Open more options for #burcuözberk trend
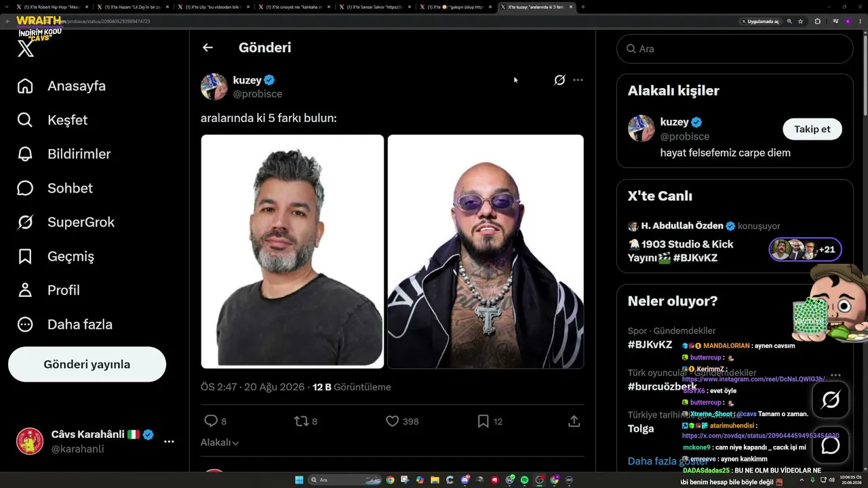Screen dimensions: 868x488 pyautogui.click(x=835, y=375)
